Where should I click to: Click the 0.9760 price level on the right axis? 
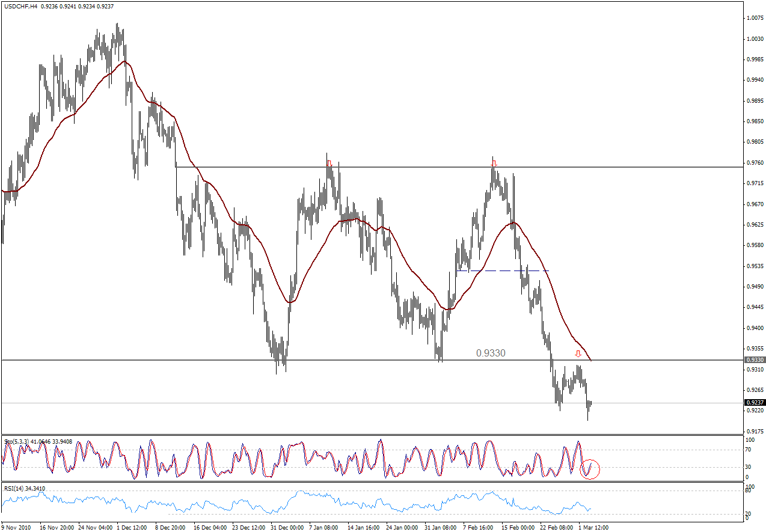pos(755,163)
